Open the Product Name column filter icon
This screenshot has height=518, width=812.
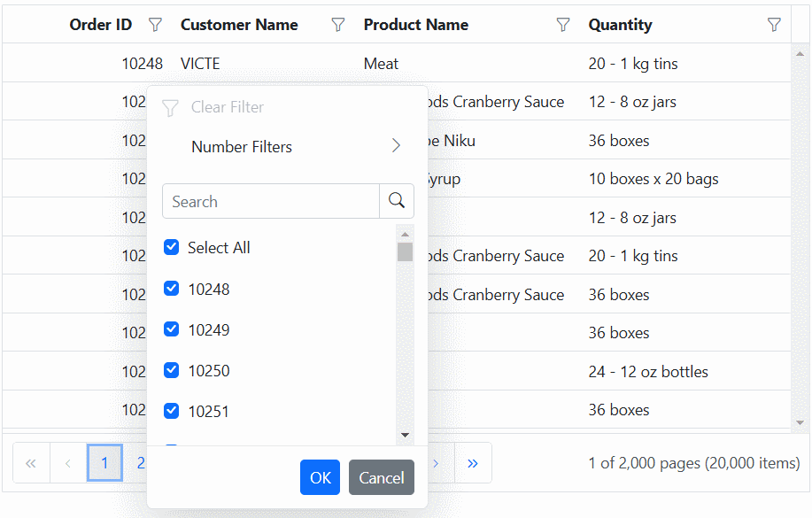pos(563,24)
